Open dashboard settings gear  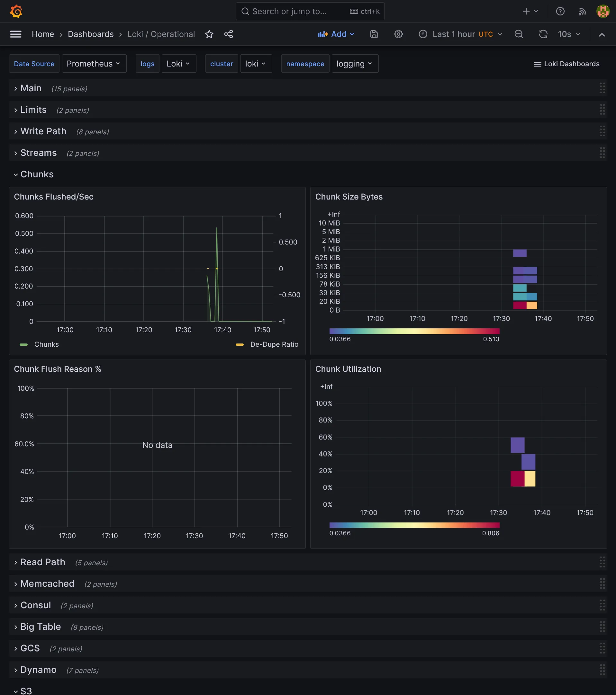coord(398,34)
